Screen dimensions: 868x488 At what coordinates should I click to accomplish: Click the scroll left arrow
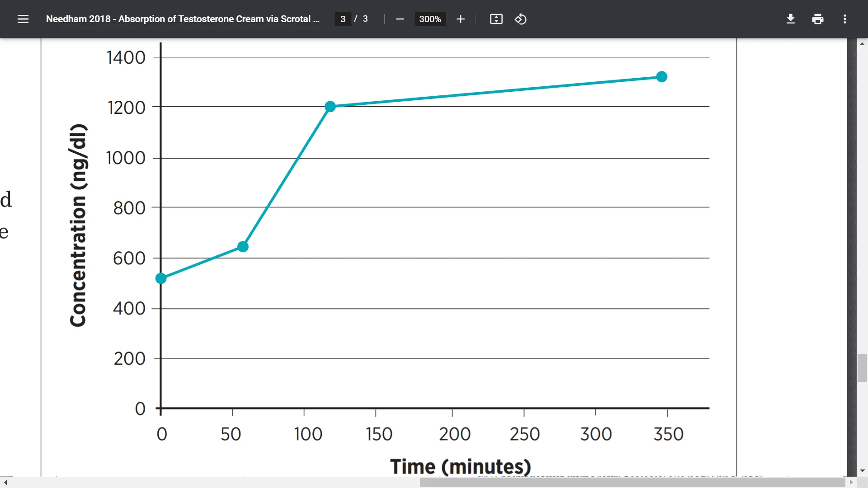click(5, 483)
